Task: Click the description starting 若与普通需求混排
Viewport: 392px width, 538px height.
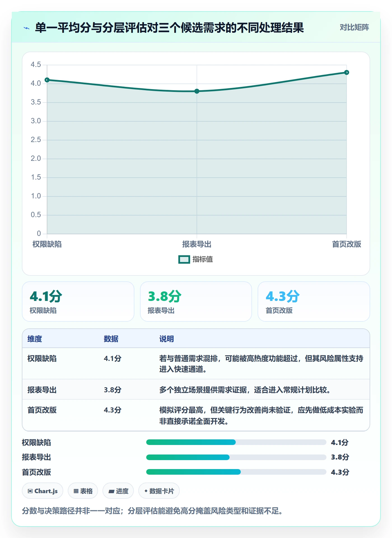Action: (261, 364)
